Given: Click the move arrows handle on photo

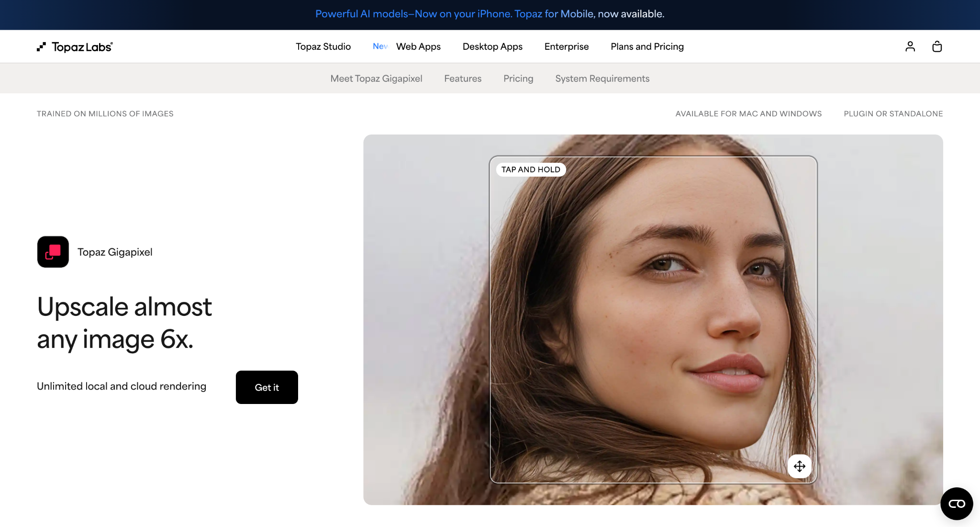Looking at the screenshot, I should coord(800,466).
